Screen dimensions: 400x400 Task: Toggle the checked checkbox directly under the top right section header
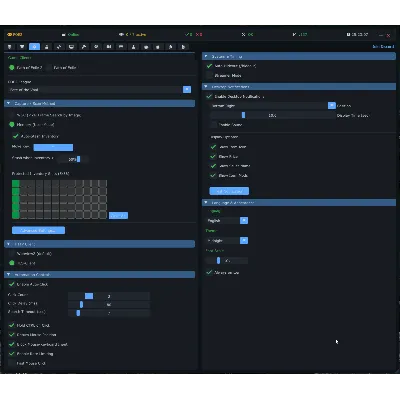(x=209, y=66)
